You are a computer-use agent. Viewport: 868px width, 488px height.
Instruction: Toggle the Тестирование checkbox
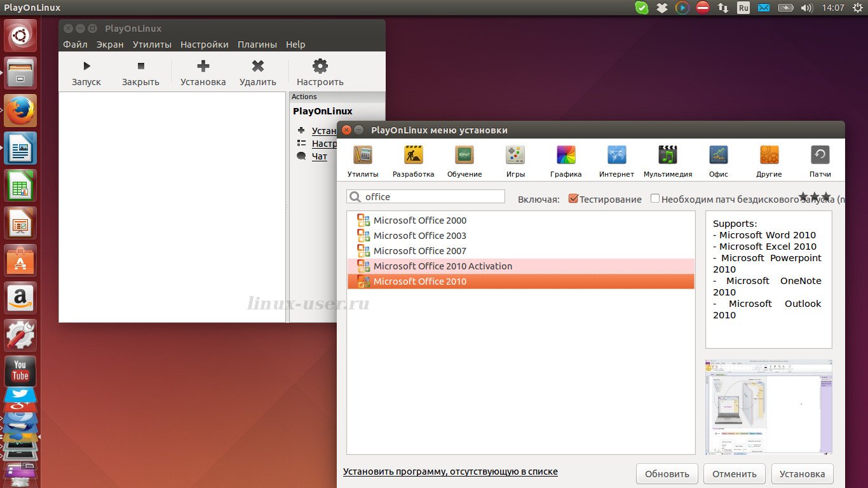click(x=573, y=199)
